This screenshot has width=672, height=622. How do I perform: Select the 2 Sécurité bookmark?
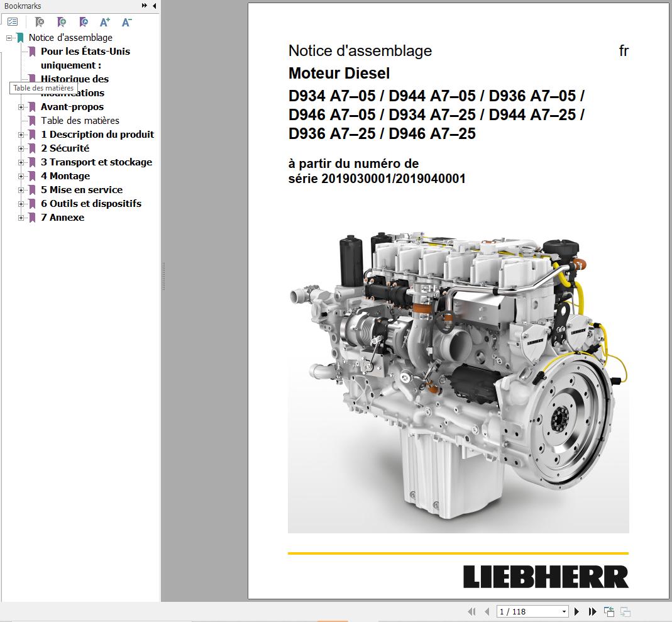coord(65,148)
